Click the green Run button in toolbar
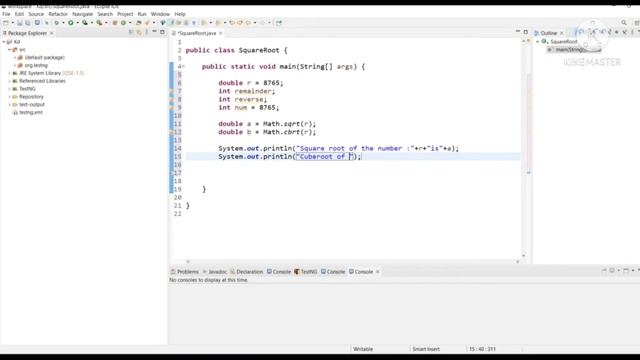Viewport: 640px width, 360px height. (71, 23)
